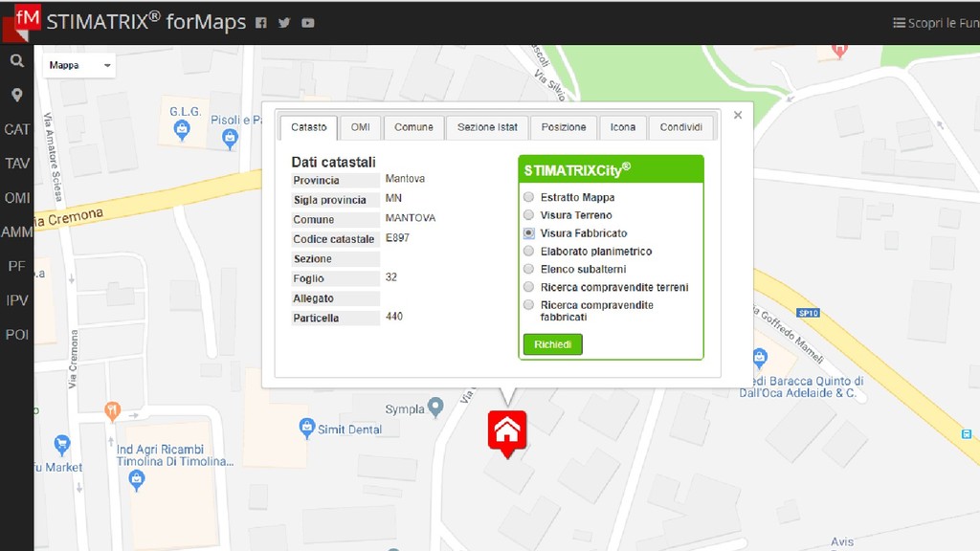
Task: Select Ricerca compravendite terreni radio option
Action: click(x=528, y=287)
